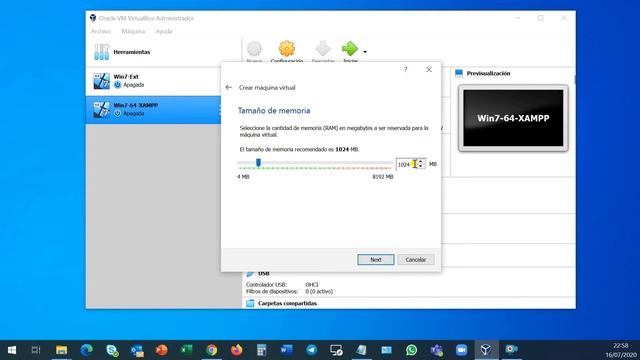This screenshot has width=640, height=360.
Task: Increase memory with spinner up arrow
Action: pos(421,162)
